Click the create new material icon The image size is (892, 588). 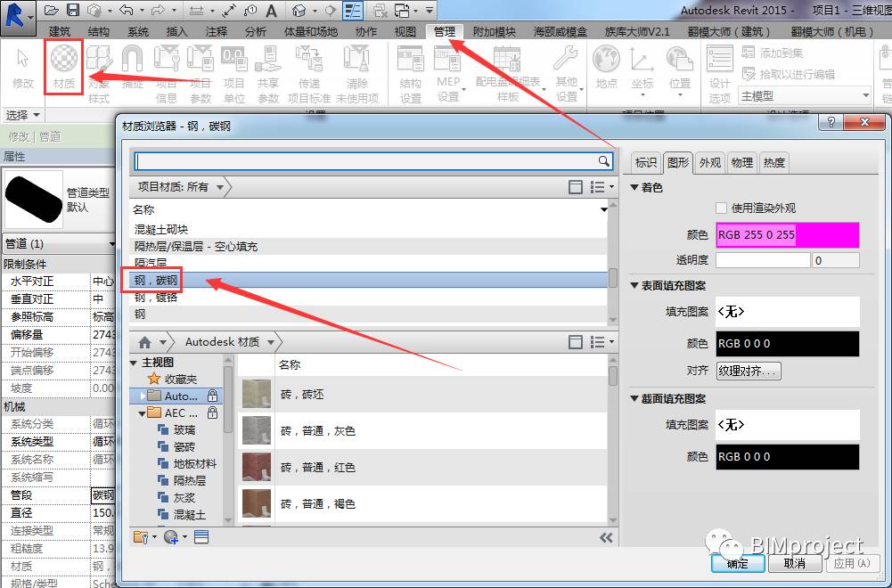[171, 537]
